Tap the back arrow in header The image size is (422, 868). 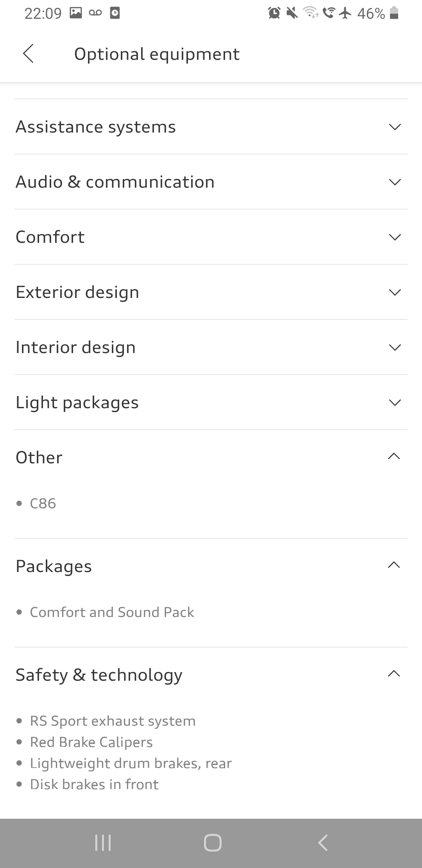tap(28, 54)
